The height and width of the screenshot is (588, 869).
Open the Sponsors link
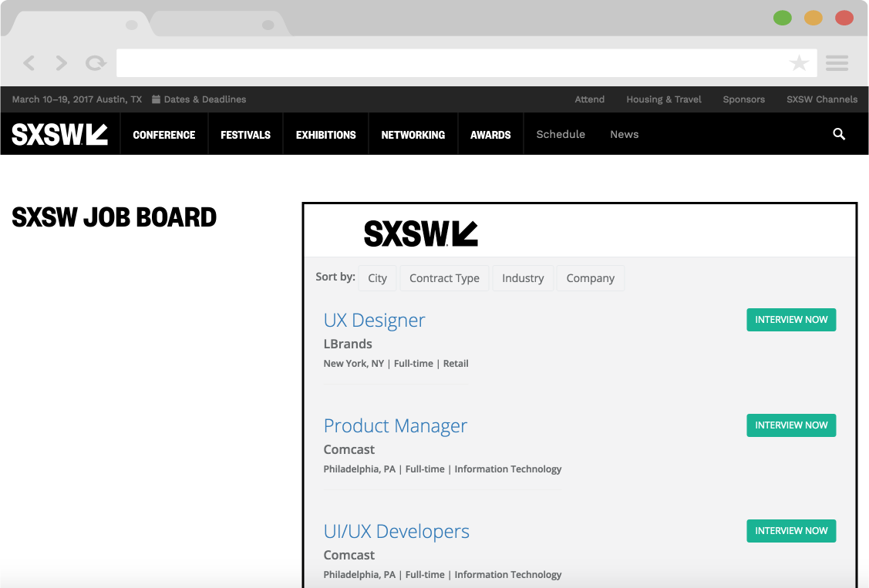tap(743, 99)
